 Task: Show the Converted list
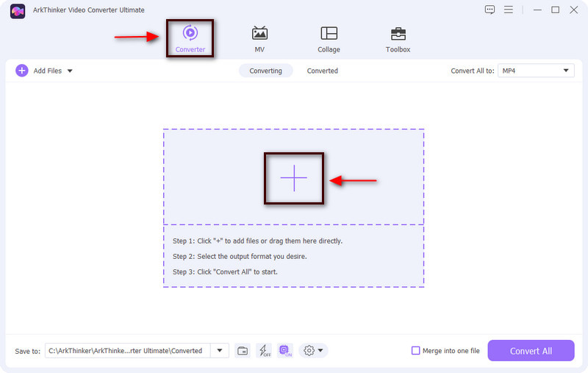pos(323,71)
